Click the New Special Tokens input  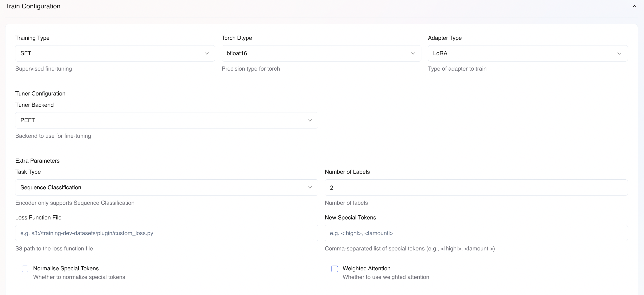pyautogui.click(x=476, y=233)
